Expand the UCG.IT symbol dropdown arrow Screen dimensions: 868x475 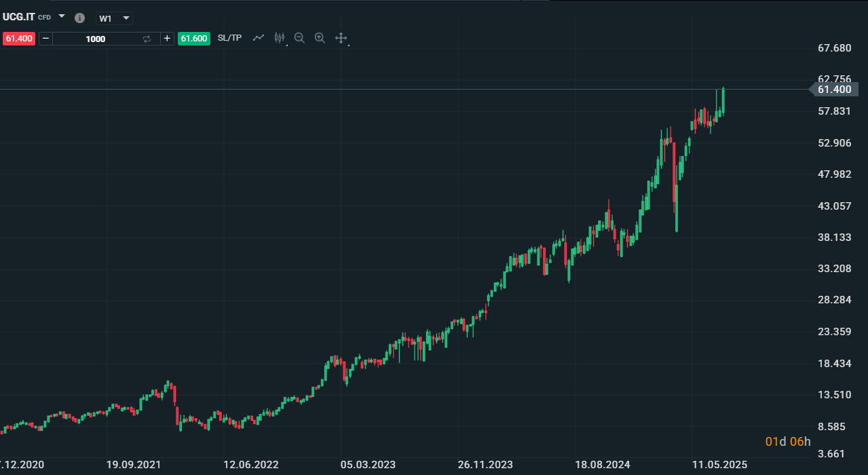(62, 16)
